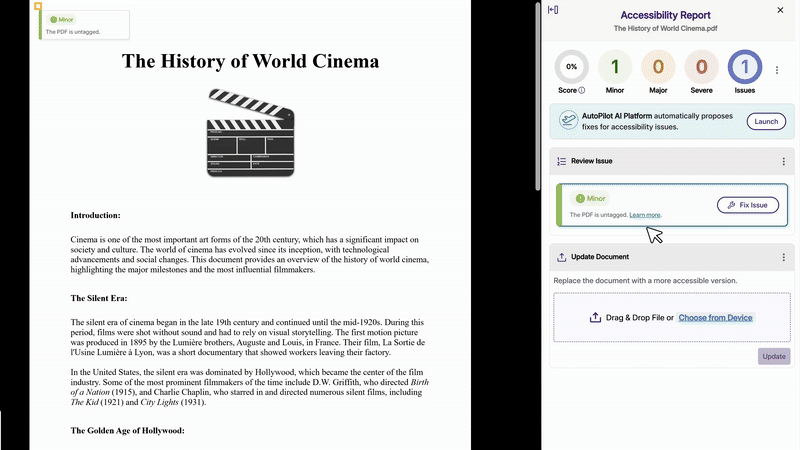Open the Review Issue options menu

(x=783, y=161)
